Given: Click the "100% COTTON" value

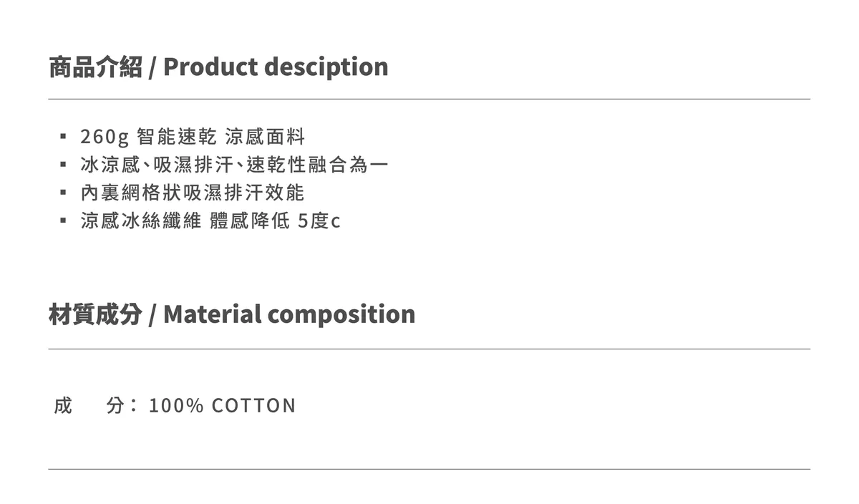Looking at the screenshot, I should point(222,406).
